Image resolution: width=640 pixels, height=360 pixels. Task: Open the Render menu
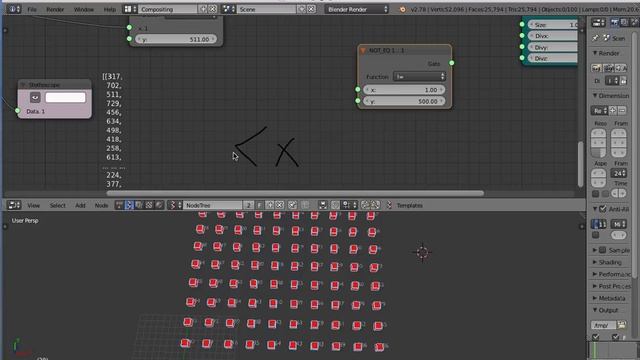pyautogui.click(x=55, y=9)
